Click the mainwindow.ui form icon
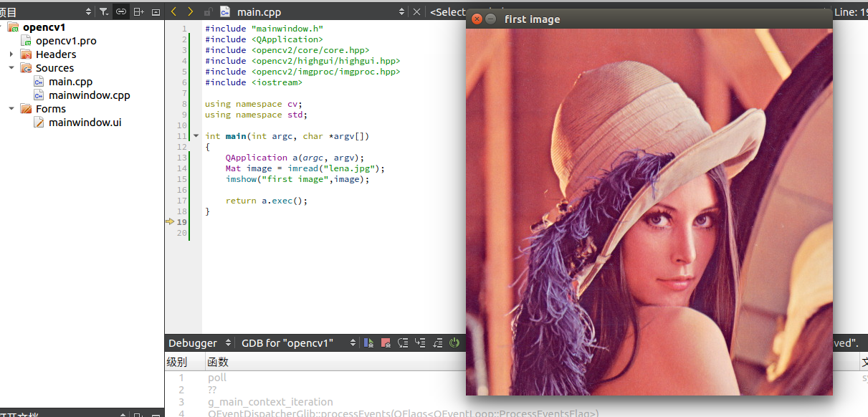 coord(39,123)
